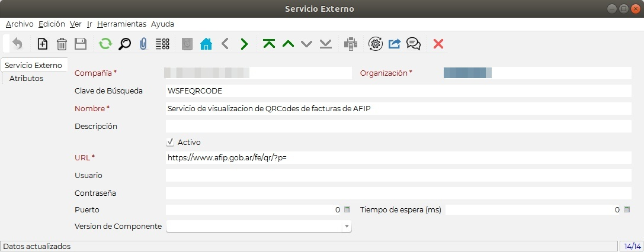Switch to grid view with the list icon
This screenshot has width=644, height=252.
click(163, 44)
